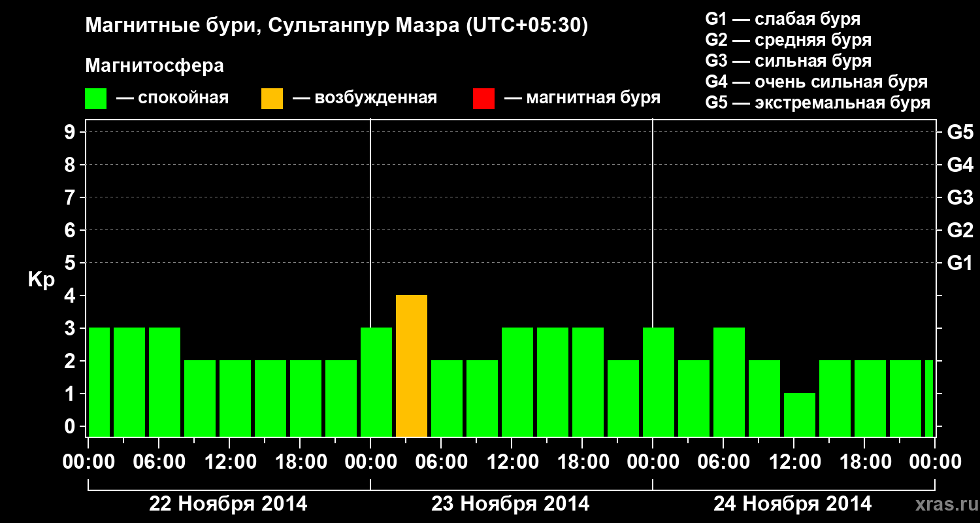Viewport: 980px width, 523px height.
Task: Click the 'G1 — слабая буря' legend line
Action: pyautogui.click(x=783, y=19)
